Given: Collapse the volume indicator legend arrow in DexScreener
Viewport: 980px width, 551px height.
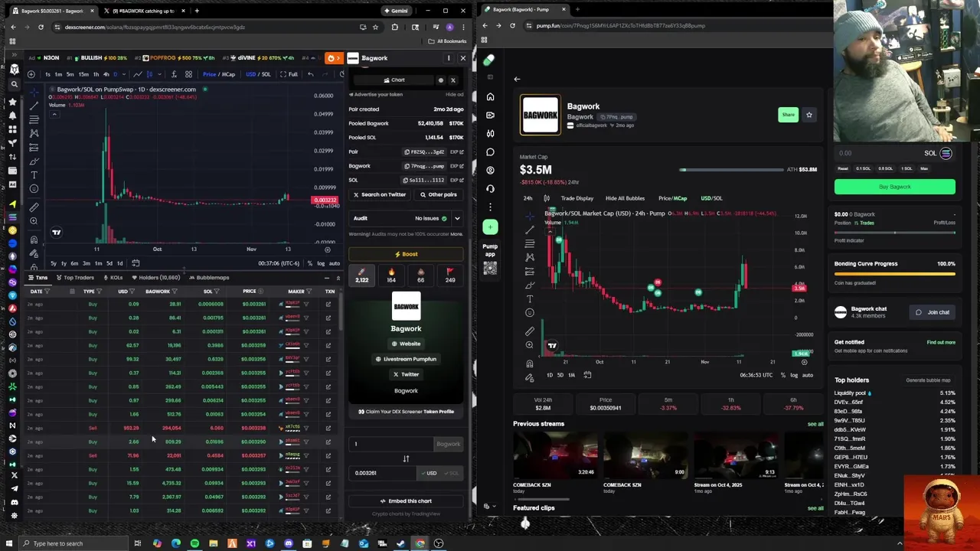Looking at the screenshot, I should [x=54, y=114].
